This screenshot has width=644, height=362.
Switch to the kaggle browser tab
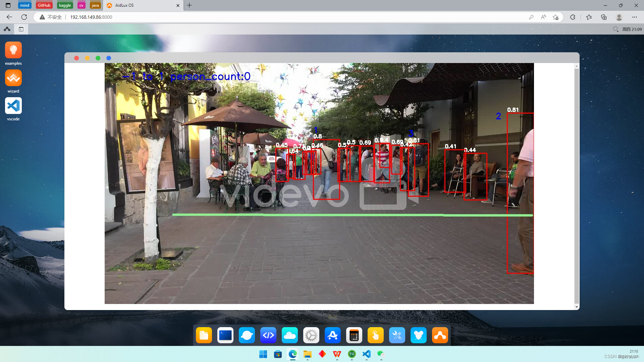pos(65,5)
